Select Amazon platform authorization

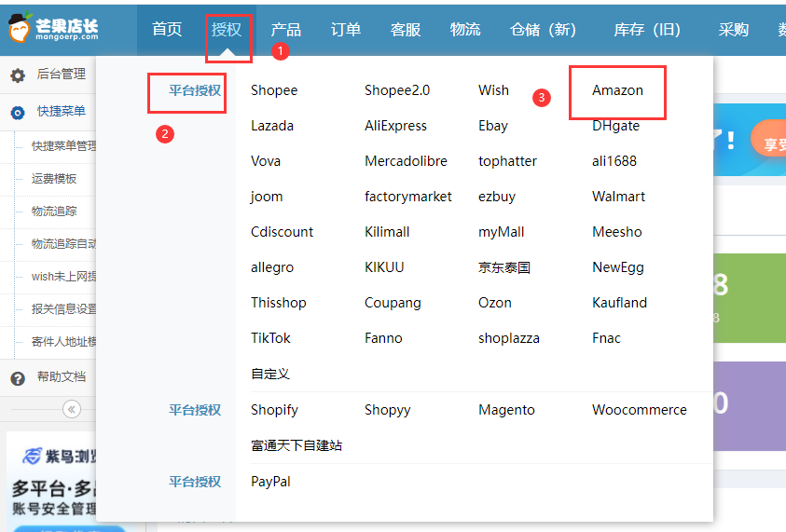pos(617,90)
